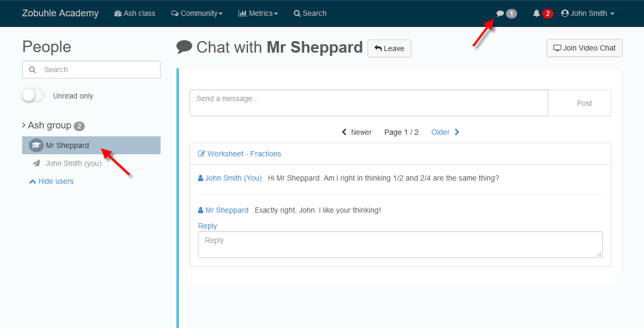Collapse the Ash group chevron
The image size is (644, 328).
(24, 125)
